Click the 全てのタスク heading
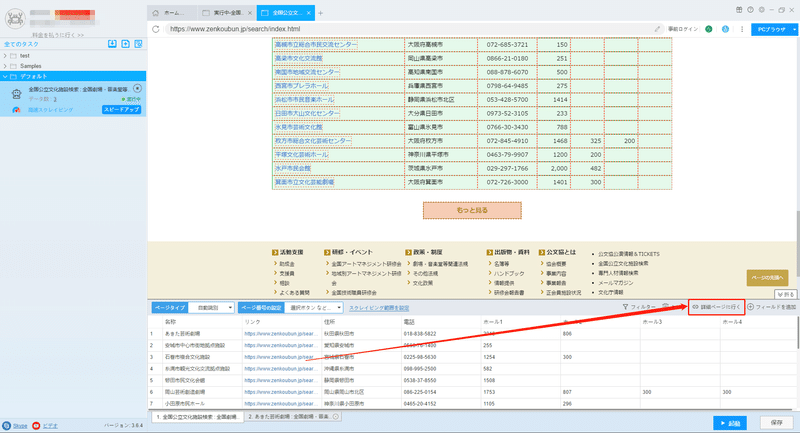 point(21,44)
